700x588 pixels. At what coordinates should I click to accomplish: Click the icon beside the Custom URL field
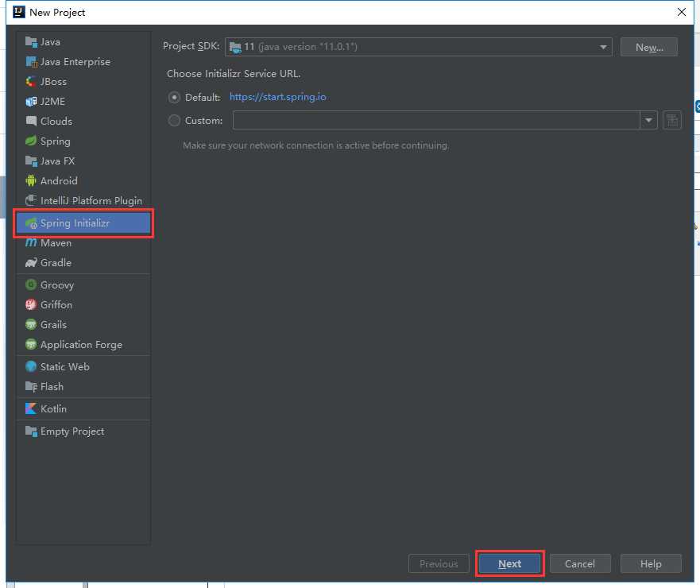[x=672, y=120]
